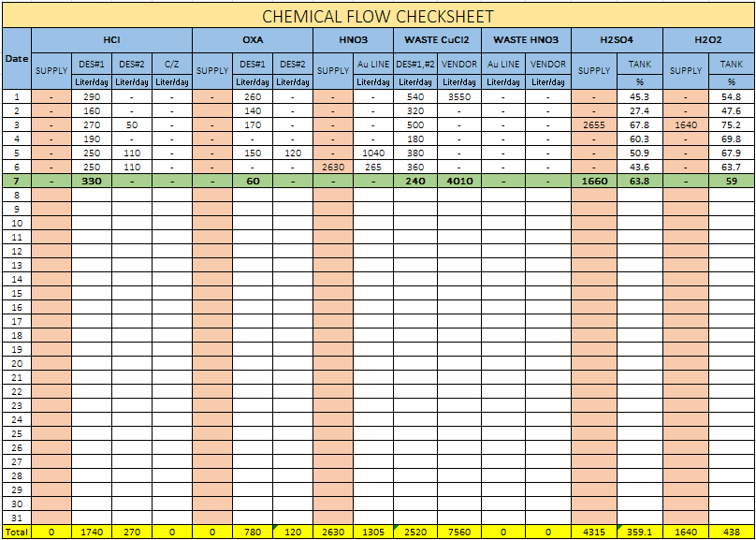Select the WASTE HNO3 header cell

pyautogui.click(x=526, y=40)
